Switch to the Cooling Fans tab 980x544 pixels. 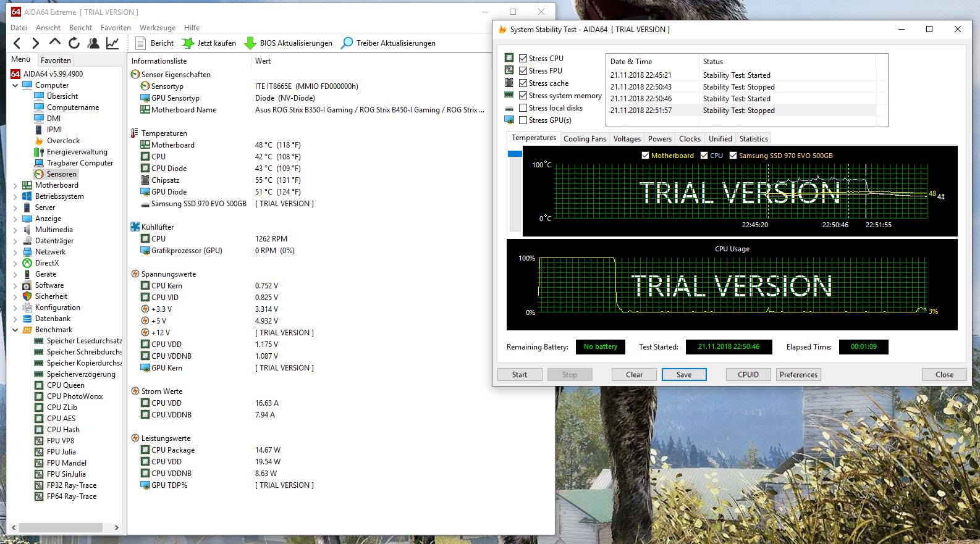[x=585, y=139]
